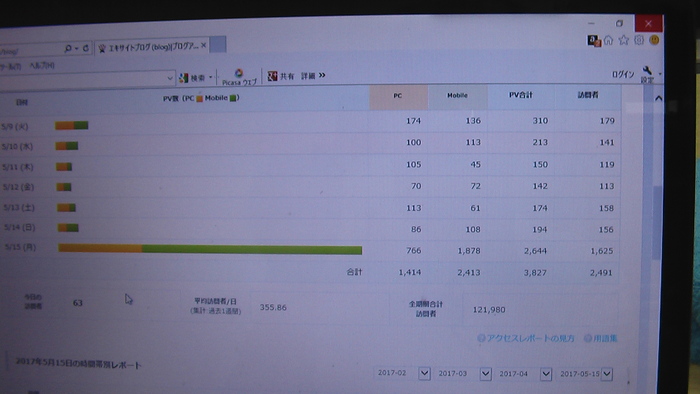Expand the 2017-04 month dropdown
Image resolution: width=700 pixels, height=394 pixels.
[546, 374]
